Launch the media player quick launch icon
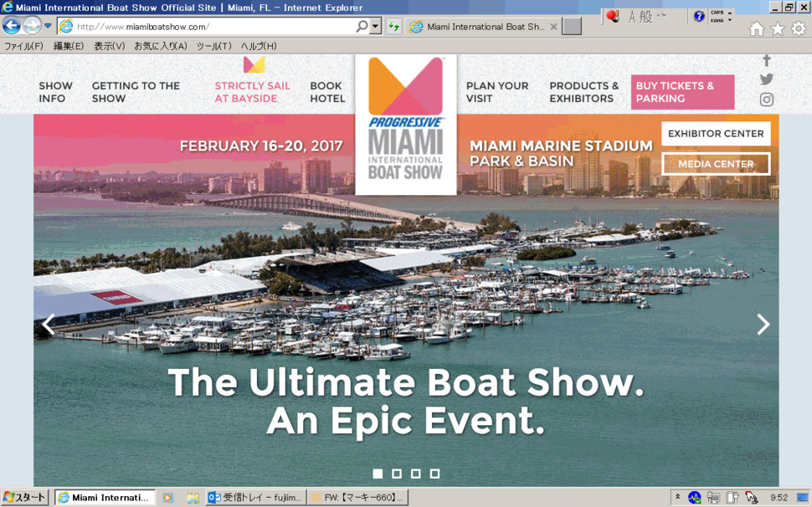 coord(167,498)
